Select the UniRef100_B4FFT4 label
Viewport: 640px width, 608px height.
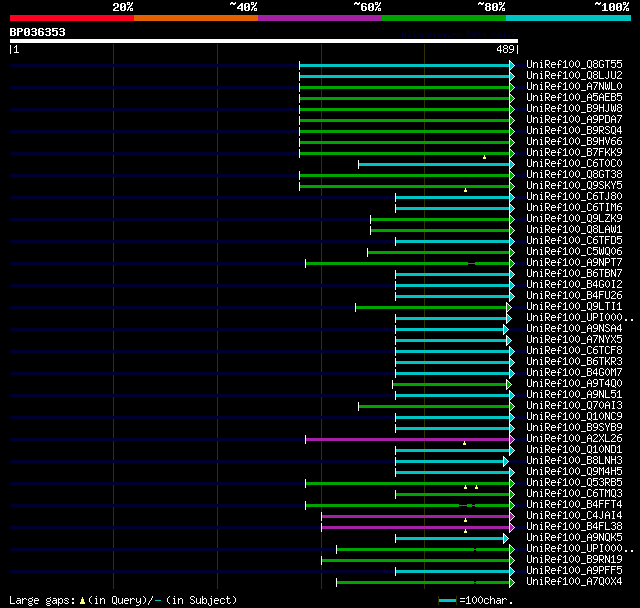point(574,505)
